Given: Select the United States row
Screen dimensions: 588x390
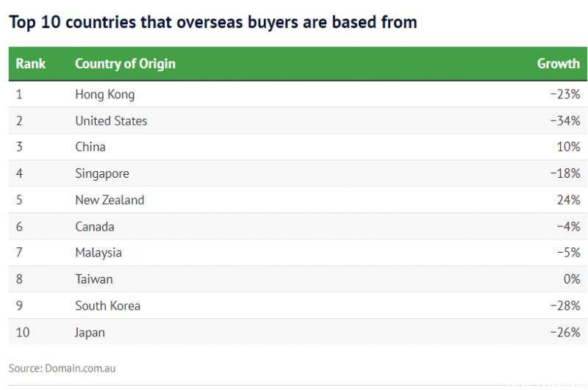Looking at the screenshot, I should 298,120.
